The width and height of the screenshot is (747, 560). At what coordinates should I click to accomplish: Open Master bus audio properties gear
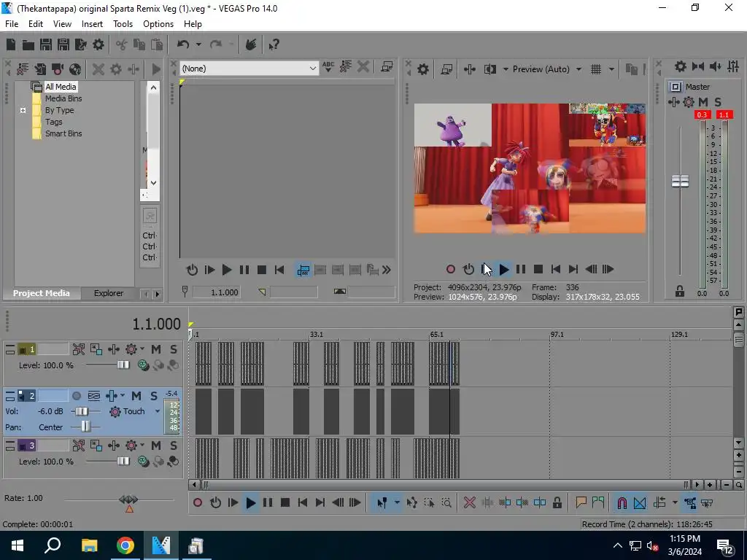pyautogui.click(x=681, y=66)
